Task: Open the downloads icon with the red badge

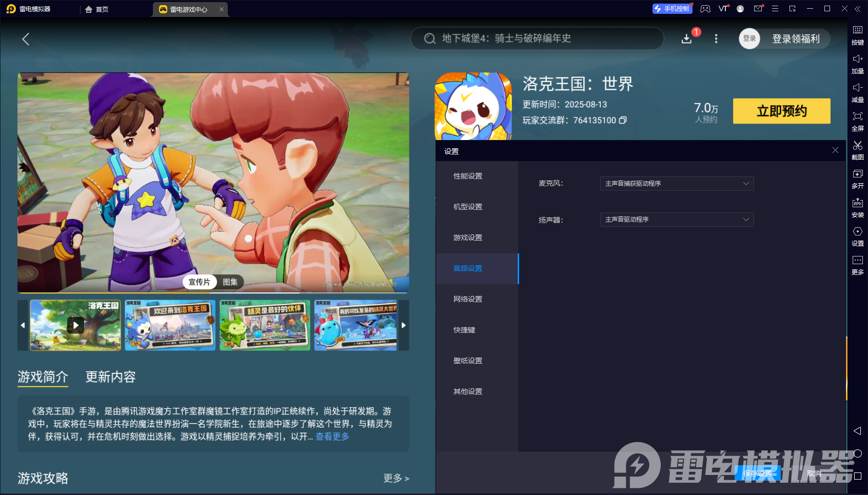Action: pyautogui.click(x=687, y=39)
